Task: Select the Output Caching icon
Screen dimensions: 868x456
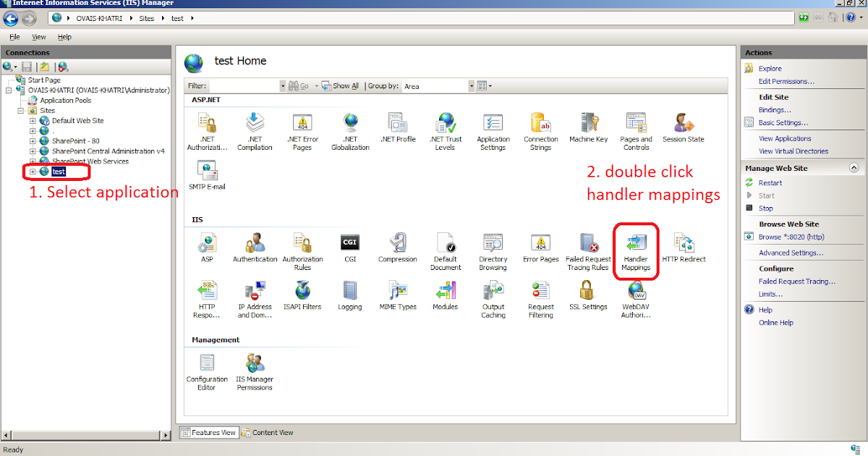Action: pos(493,299)
